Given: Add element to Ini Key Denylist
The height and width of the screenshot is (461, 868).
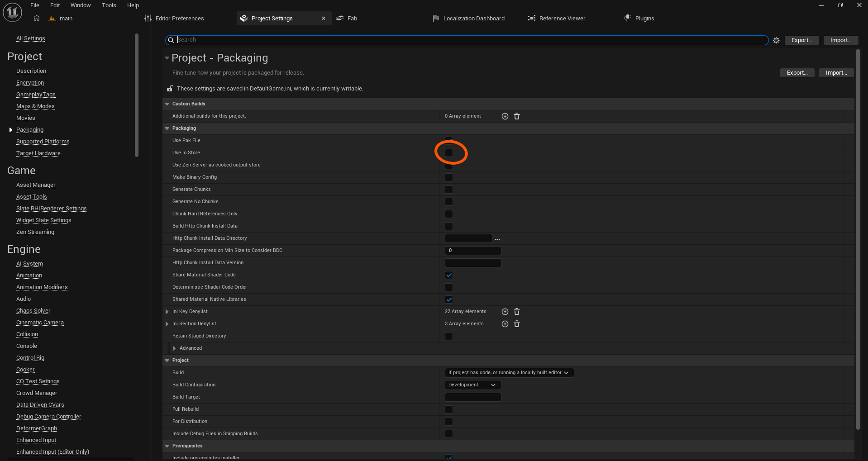Looking at the screenshot, I should 505,312.
